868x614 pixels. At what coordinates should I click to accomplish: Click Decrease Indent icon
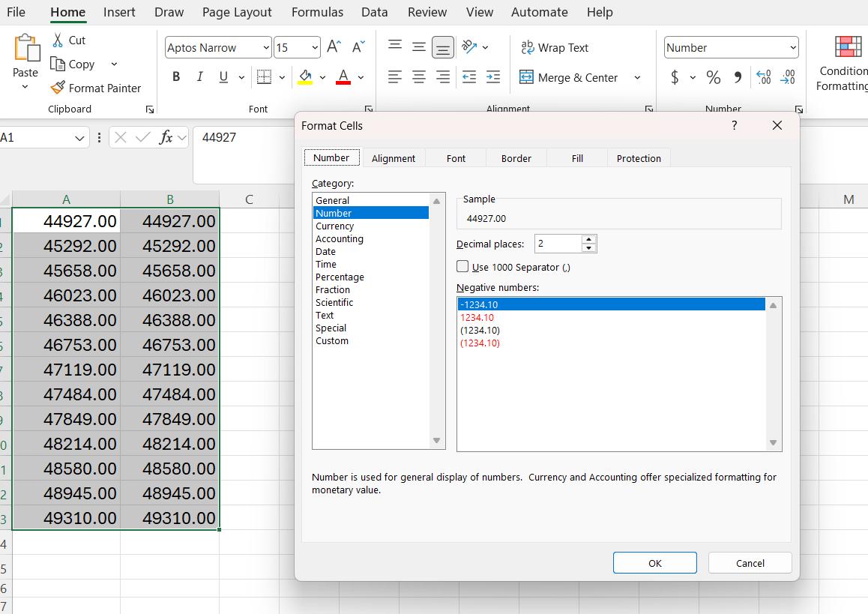(469, 77)
